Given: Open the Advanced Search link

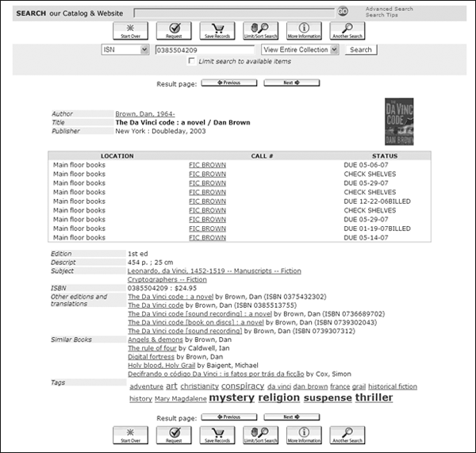Looking at the screenshot, I should (389, 9).
